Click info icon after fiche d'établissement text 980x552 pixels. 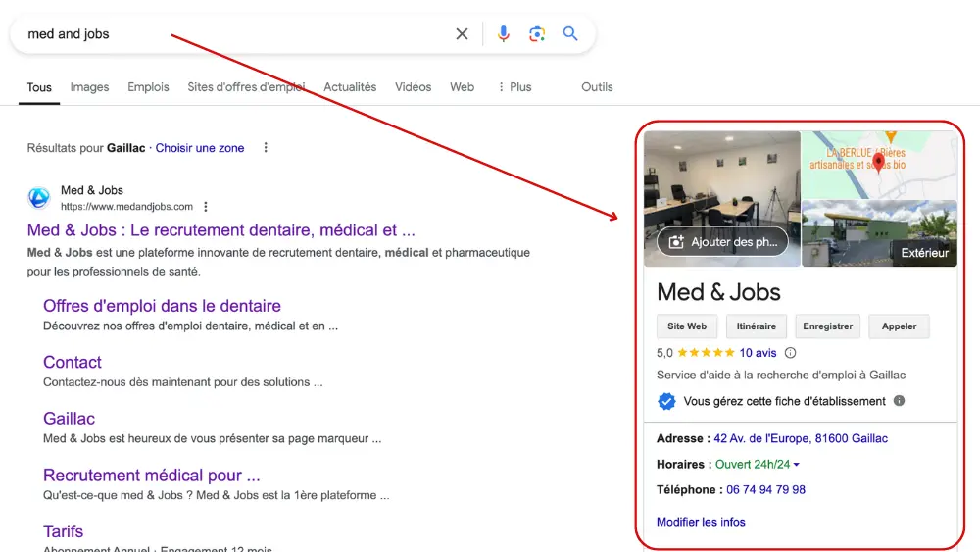(x=899, y=401)
